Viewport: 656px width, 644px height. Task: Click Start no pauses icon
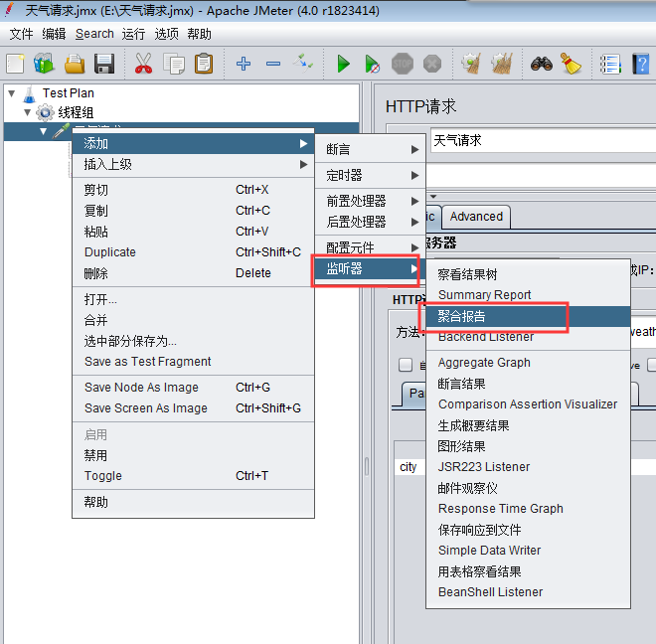click(x=372, y=64)
